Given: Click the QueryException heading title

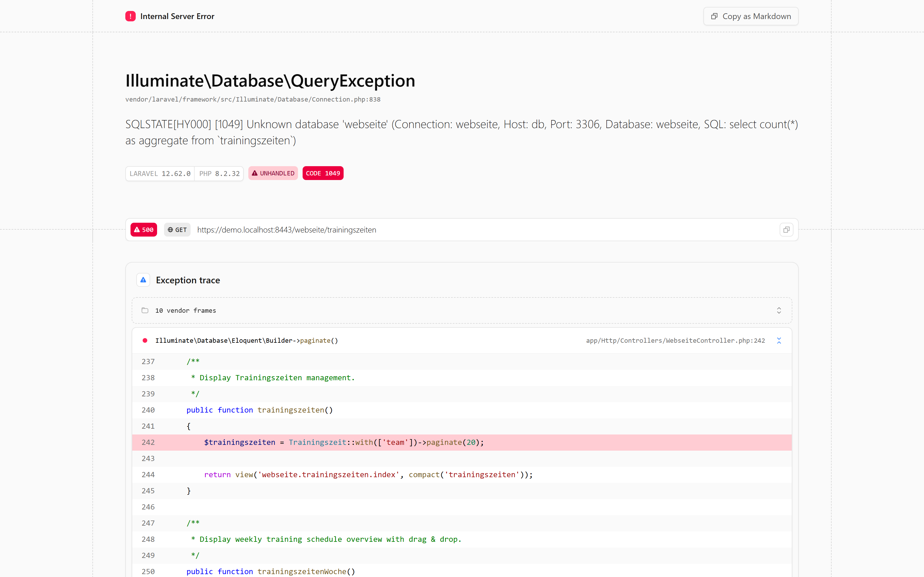Looking at the screenshot, I should [x=270, y=80].
